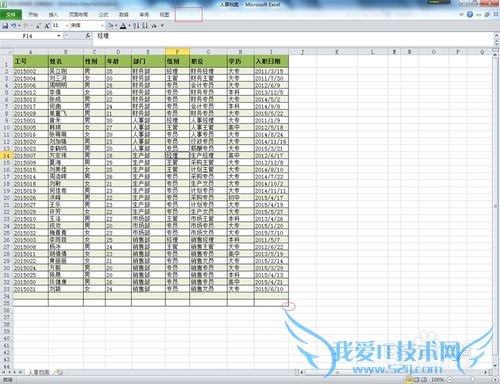Click the minimize ribbon caret icon

(462, 14)
